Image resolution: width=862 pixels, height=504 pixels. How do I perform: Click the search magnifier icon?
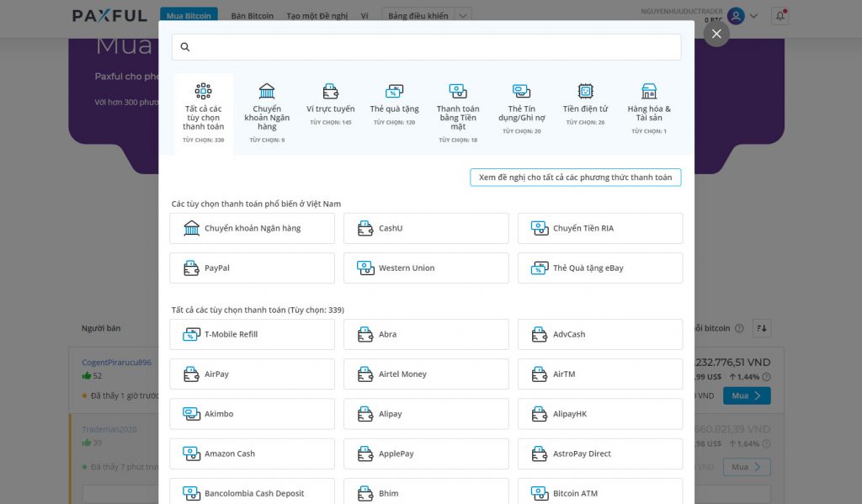coord(185,47)
